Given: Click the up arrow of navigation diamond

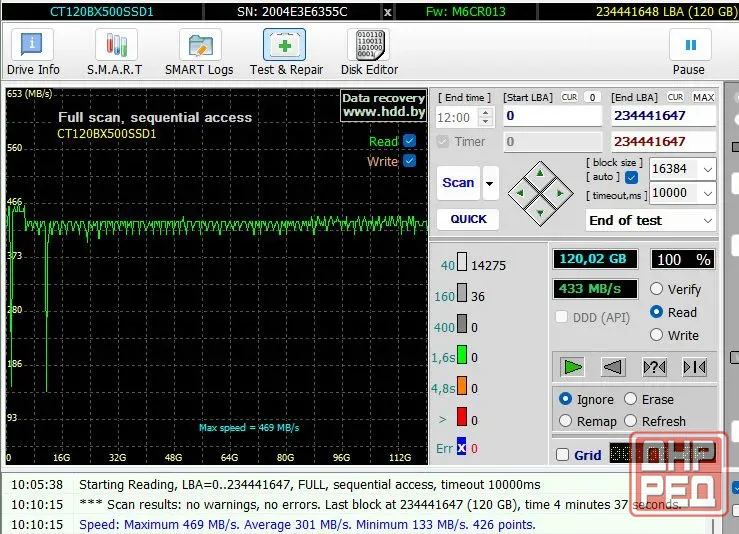Looking at the screenshot, I should pyautogui.click(x=540, y=173).
